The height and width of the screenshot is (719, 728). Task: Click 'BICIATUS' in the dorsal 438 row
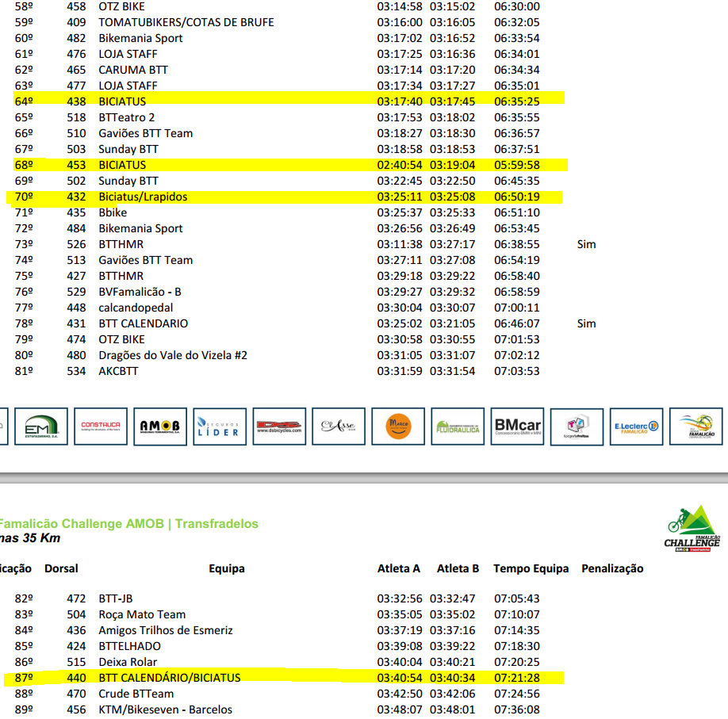coord(122,101)
